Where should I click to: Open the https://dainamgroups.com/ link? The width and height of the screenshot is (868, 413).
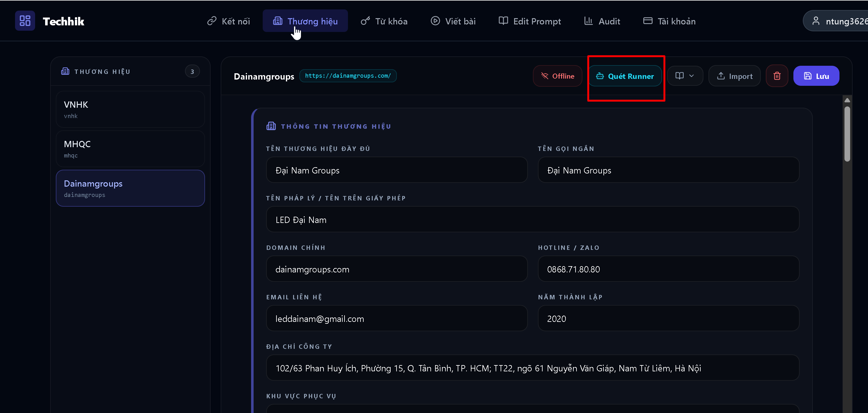point(348,76)
